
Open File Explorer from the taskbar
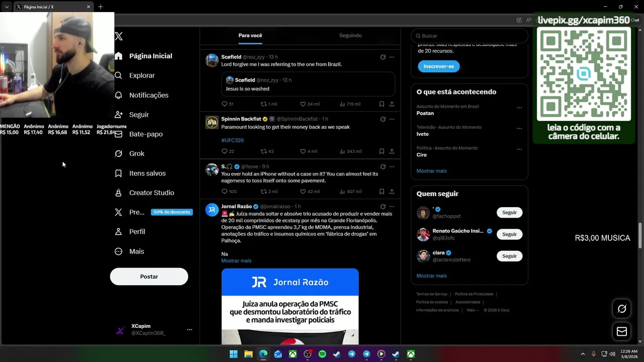click(249, 354)
